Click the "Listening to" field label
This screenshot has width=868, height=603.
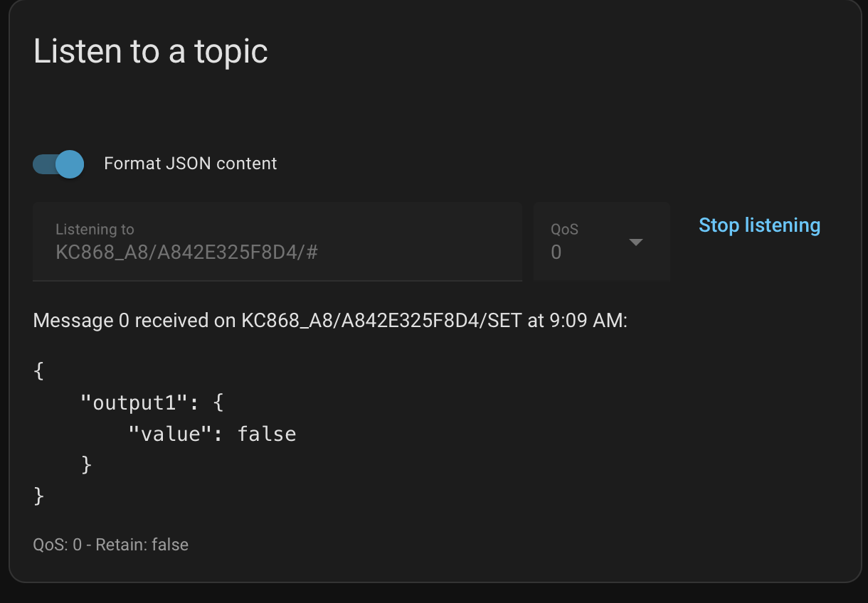coord(95,229)
